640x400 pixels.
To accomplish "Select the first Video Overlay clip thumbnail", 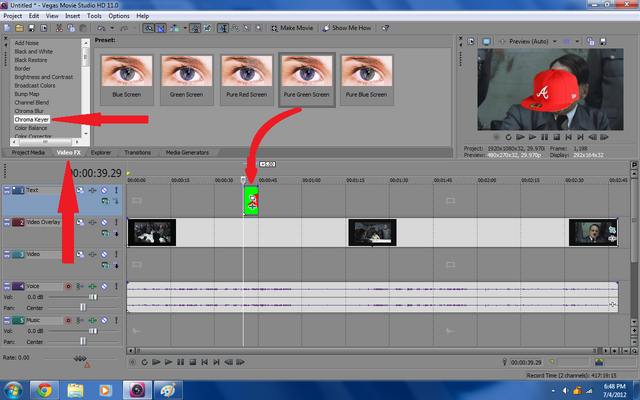I will tap(152, 232).
